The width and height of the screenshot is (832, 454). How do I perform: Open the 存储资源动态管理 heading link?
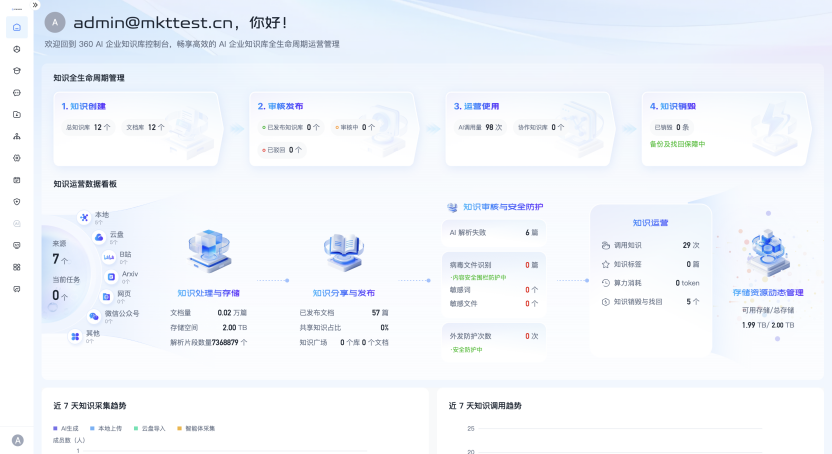tap(768, 293)
